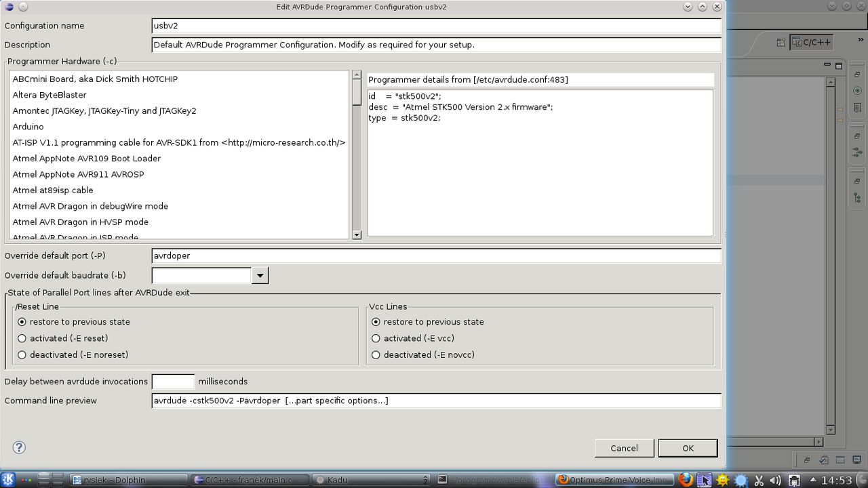Select AT-ISP V1.1 programming cable entry
This screenshot has width=868, height=488.
point(180,142)
